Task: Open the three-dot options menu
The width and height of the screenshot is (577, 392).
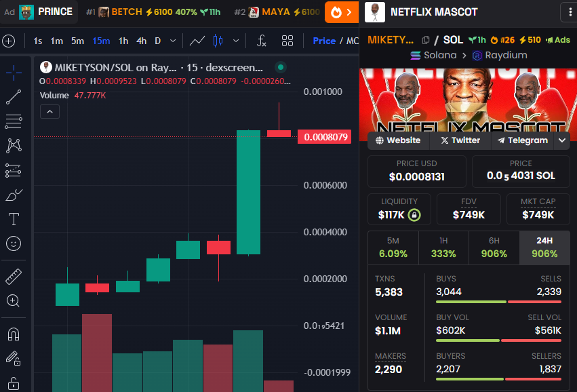Action: (570, 12)
